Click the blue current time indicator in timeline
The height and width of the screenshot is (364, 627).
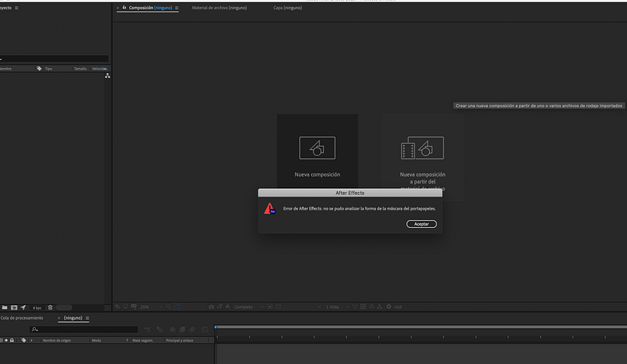coord(216,327)
